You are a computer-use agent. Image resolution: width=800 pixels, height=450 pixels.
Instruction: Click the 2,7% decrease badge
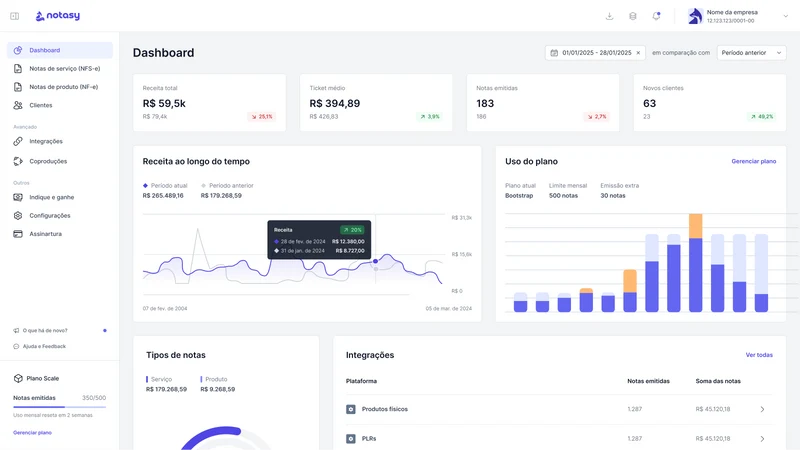(x=596, y=117)
